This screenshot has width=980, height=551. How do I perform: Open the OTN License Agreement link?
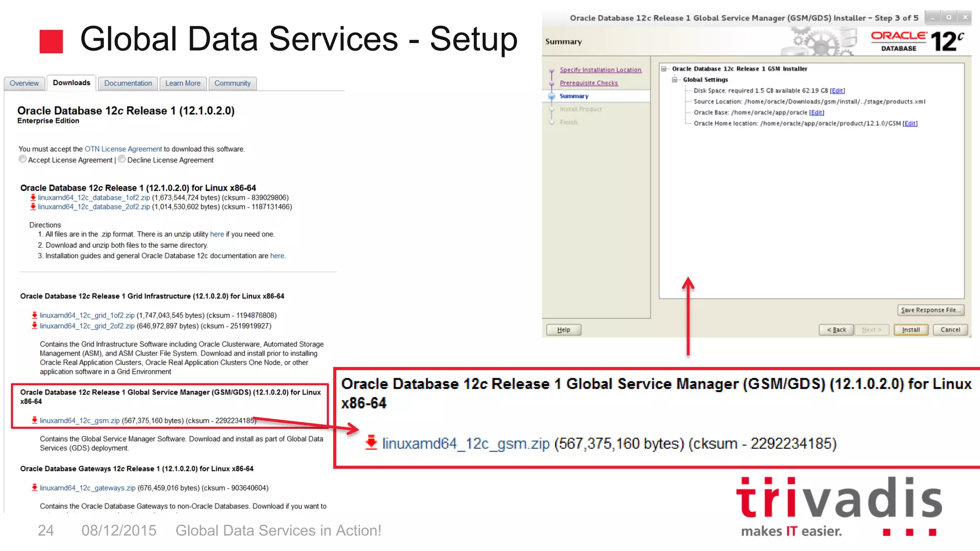pyautogui.click(x=123, y=149)
